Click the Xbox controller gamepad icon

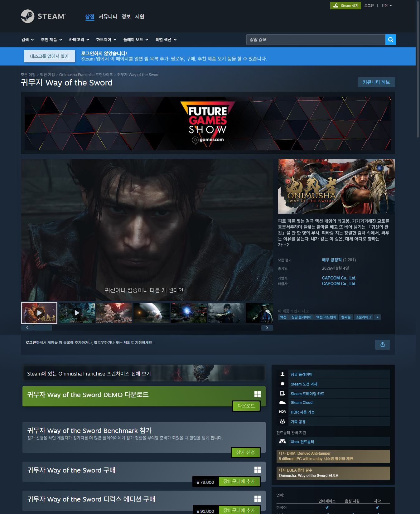(x=282, y=442)
